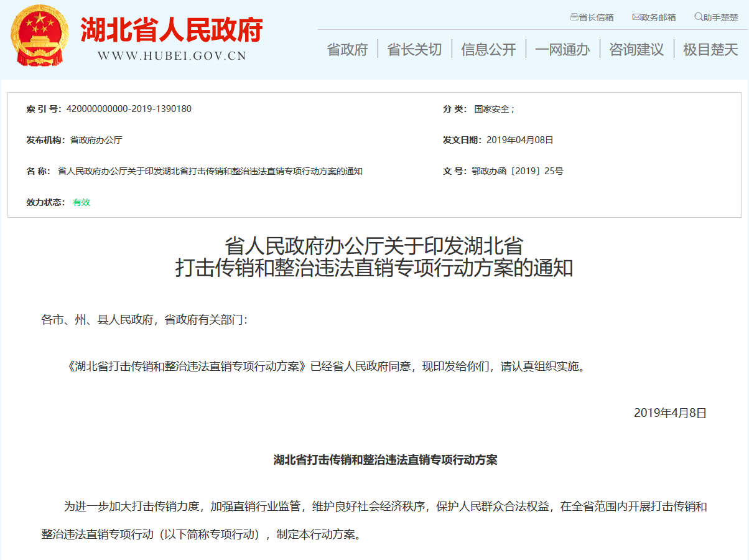749x560 pixels.
Task: Select the 省长关切 menu item
Action: 414,49
